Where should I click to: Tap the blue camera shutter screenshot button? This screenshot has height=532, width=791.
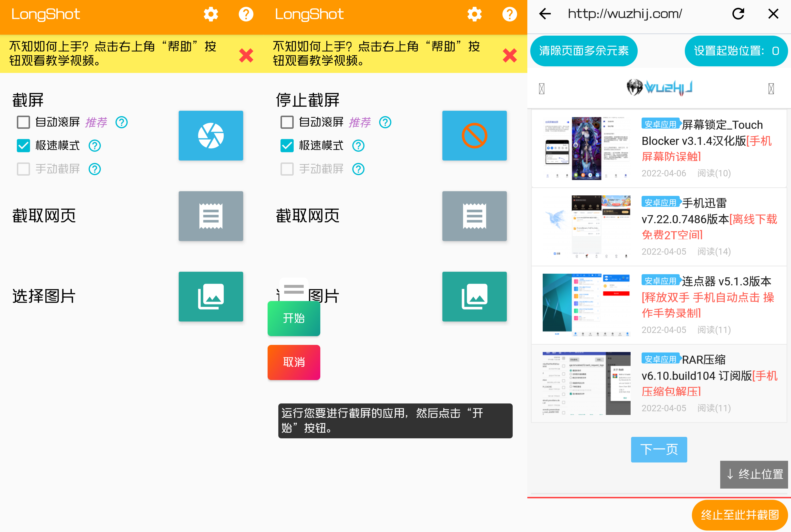tap(210, 136)
